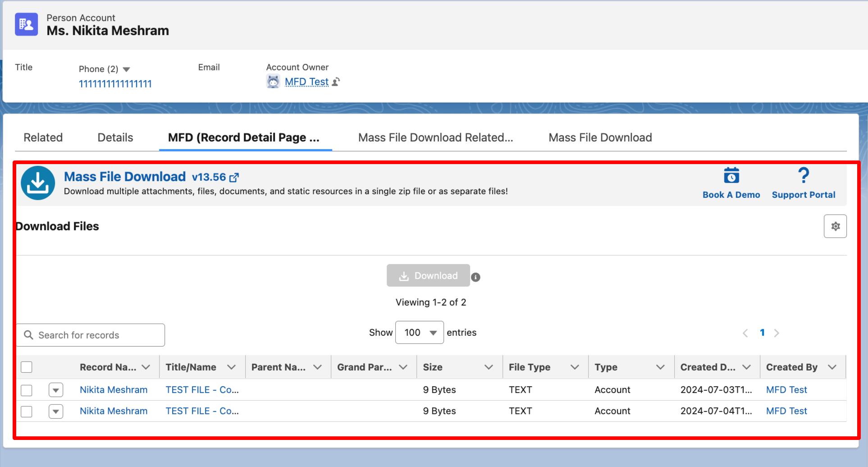This screenshot has width=868, height=467.
Task: Open File Type column menu chevron
Action: click(x=575, y=367)
